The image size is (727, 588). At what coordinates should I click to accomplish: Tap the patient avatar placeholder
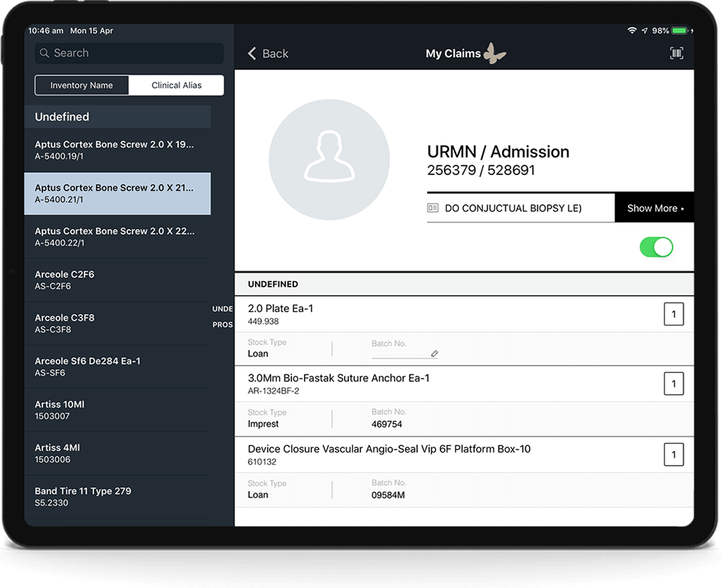[329, 160]
